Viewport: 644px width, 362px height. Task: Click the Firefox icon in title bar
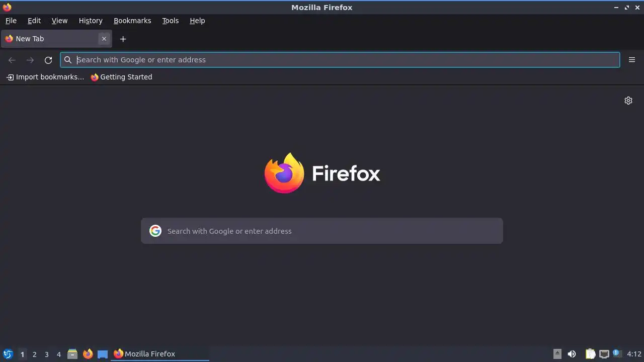click(x=7, y=7)
